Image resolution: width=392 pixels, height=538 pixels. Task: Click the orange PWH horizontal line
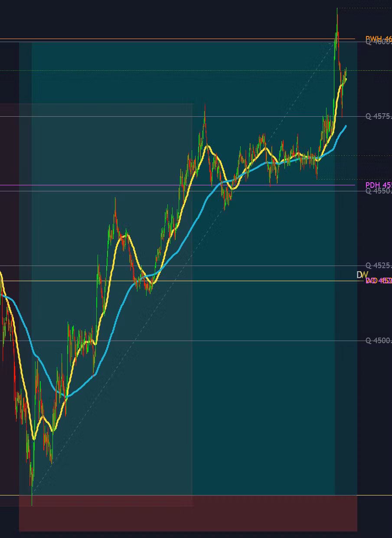click(173, 39)
